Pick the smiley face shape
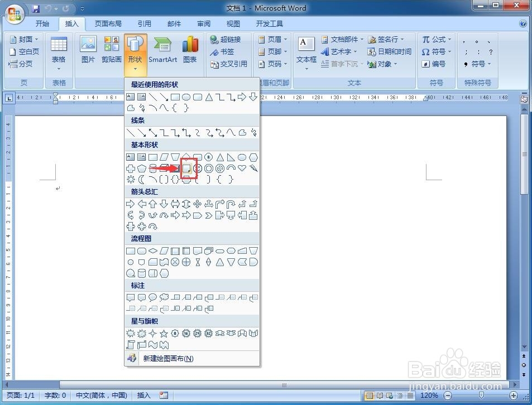Screen dimensions: 532x405 point(198,168)
